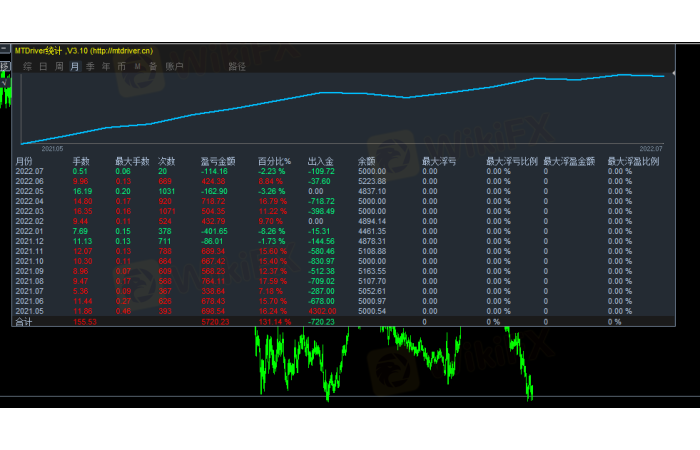The height and width of the screenshot is (450, 700).
Task: Click max lots value 0.46
Action: tap(123, 311)
